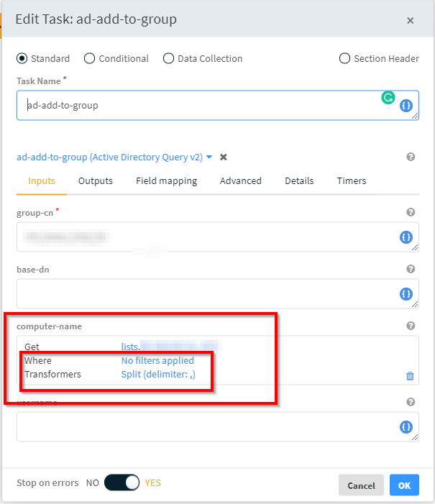Click help icon beside base-dn
Viewport: 435px width, 504px height.
[411, 269]
